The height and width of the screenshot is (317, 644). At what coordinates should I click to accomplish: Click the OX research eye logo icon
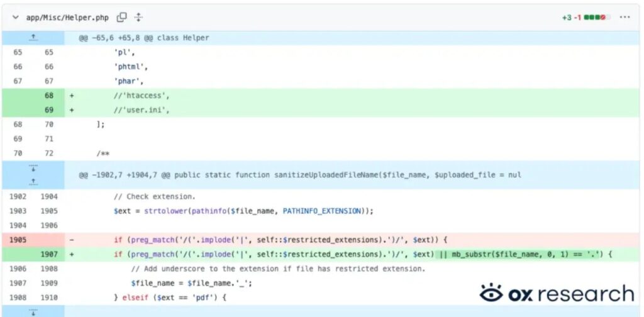(492, 293)
